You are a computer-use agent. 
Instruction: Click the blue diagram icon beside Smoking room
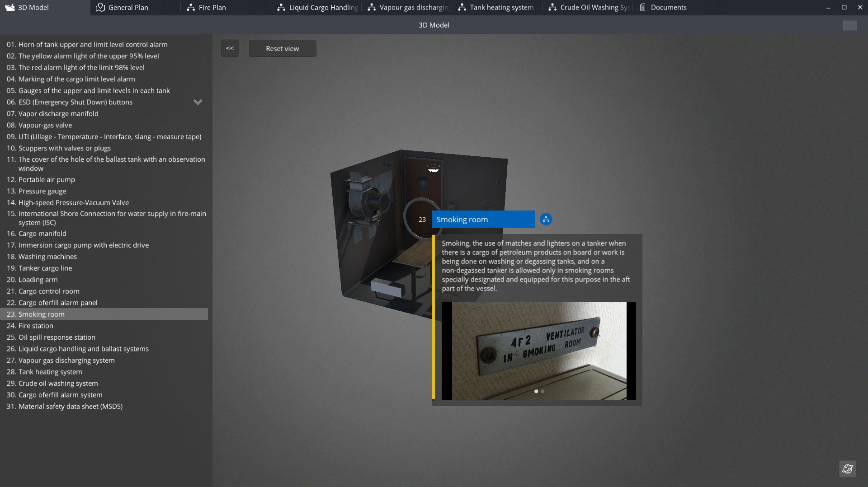coord(546,220)
